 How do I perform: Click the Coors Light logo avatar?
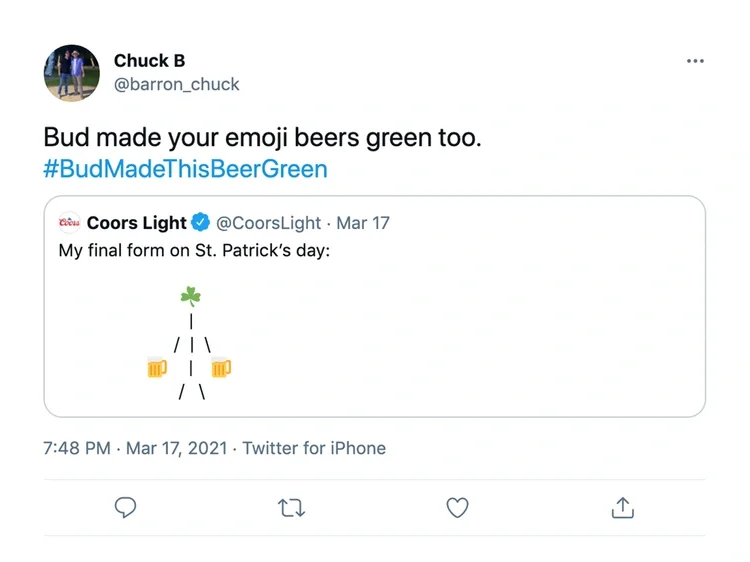click(69, 222)
